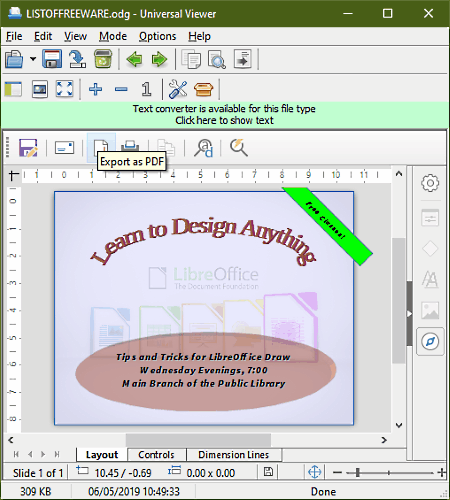
Task: Click vertical scrollbar up arrow
Action: tap(399, 174)
